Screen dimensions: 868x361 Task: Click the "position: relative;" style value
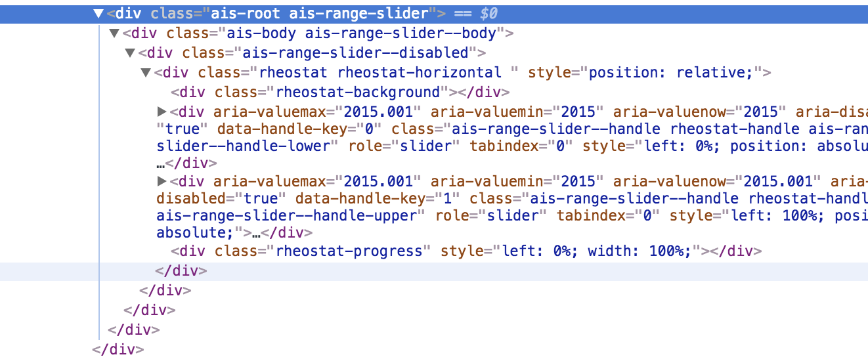(671, 72)
